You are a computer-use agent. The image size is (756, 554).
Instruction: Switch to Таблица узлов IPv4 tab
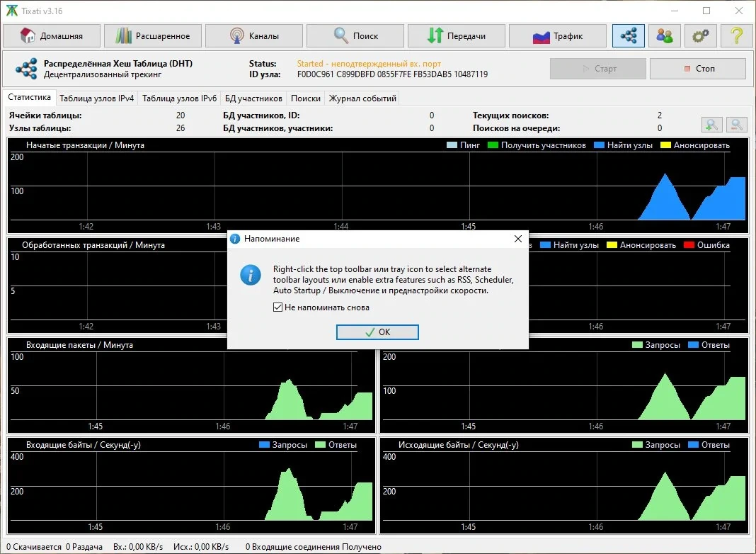coord(96,98)
